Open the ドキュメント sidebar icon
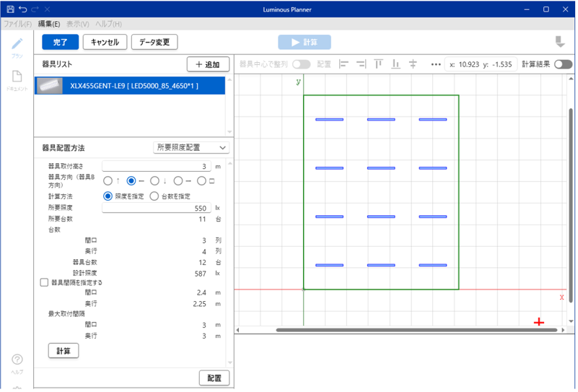The width and height of the screenshot is (578, 392). pyautogui.click(x=17, y=78)
